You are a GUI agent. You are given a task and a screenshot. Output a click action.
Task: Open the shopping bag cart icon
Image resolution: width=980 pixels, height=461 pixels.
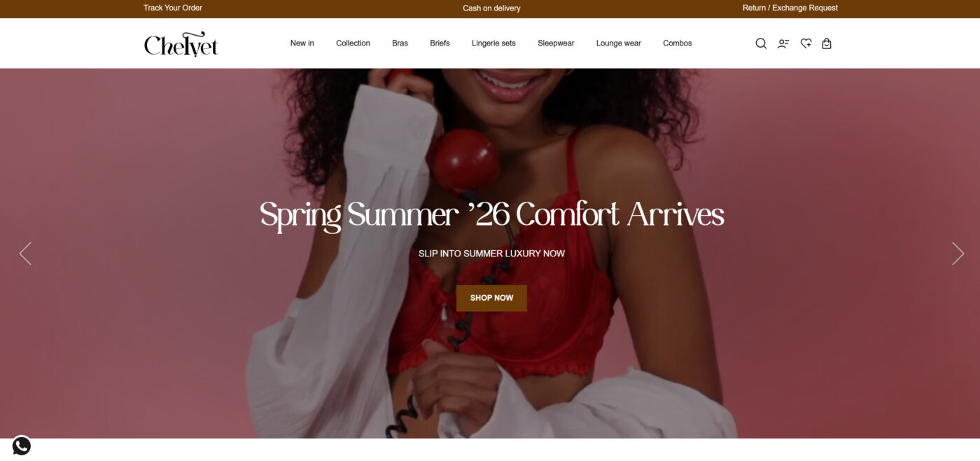(827, 43)
